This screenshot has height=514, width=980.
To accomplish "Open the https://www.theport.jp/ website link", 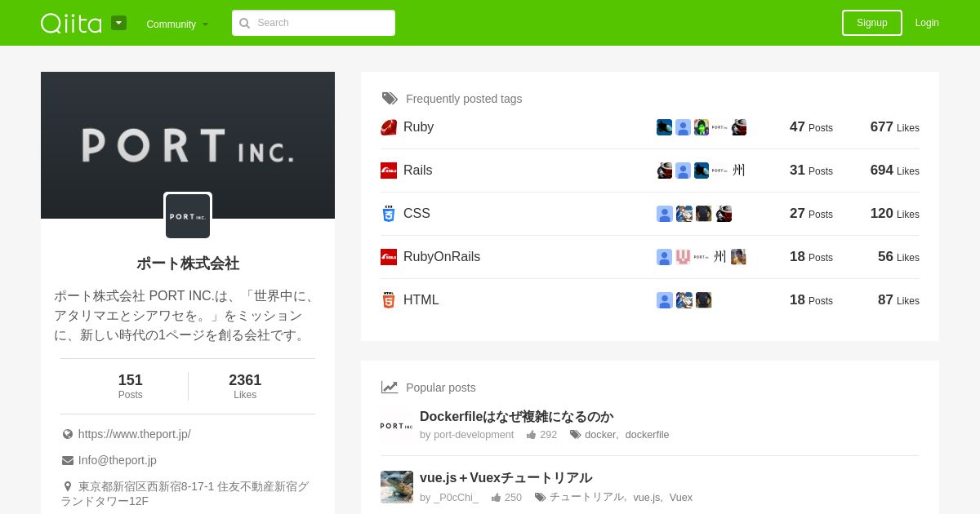I will coord(135,434).
